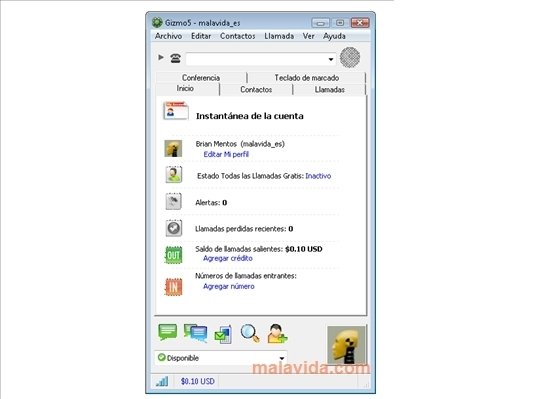
Task: Click the send file envelope icon
Action: point(223,334)
